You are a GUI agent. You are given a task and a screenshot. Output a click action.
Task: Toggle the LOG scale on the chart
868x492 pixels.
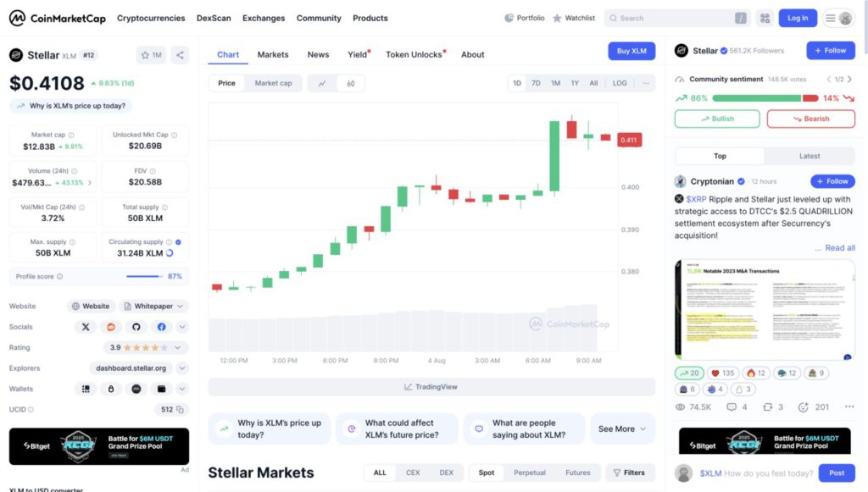coord(620,83)
